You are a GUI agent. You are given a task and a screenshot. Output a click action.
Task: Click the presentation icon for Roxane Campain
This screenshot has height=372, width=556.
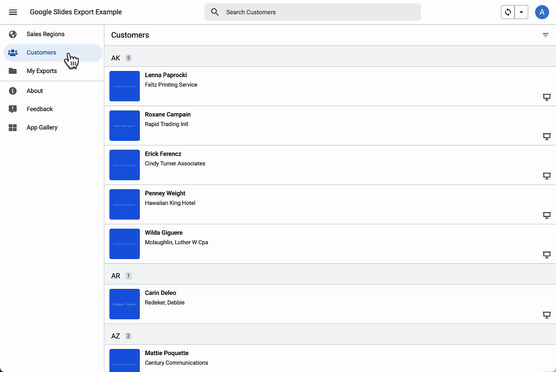547,136
